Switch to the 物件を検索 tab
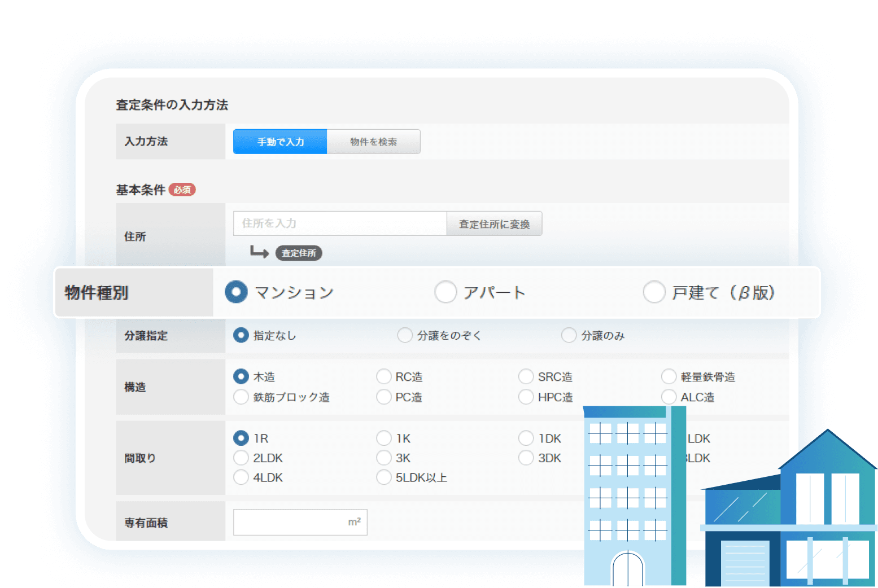Image resolution: width=878 pixels, height=588 pixels. pyautogui.click(x=373, y=142)
